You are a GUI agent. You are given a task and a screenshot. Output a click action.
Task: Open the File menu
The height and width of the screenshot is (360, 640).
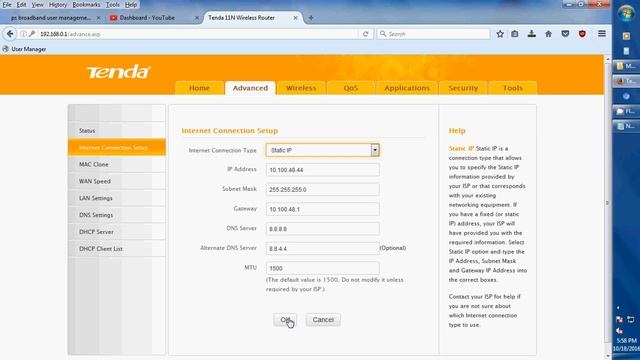pos(7,4)
